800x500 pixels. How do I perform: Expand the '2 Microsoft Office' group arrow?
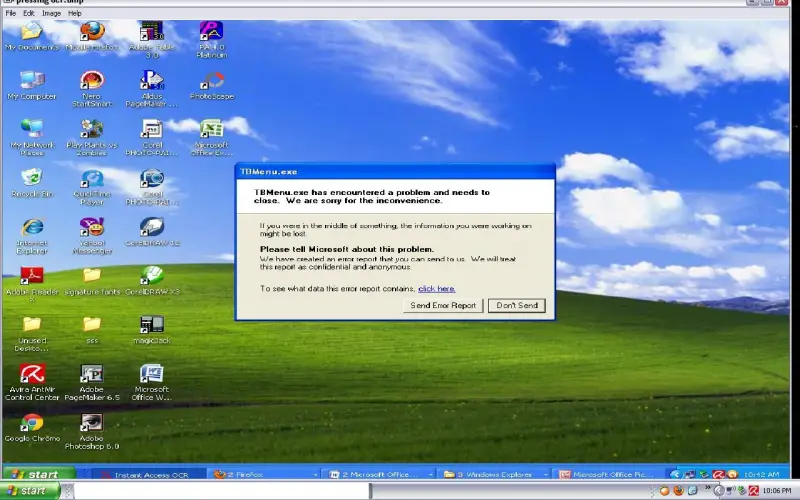coord(431,474)
